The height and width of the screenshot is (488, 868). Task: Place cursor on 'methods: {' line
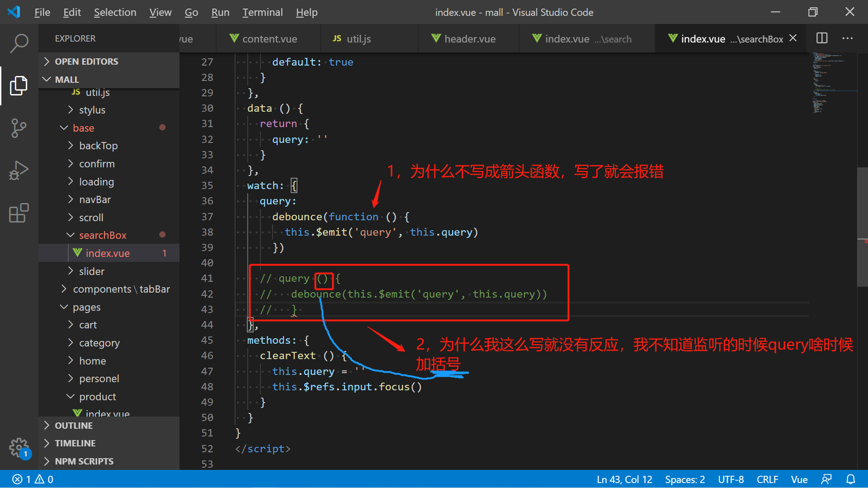pos(278,341)
